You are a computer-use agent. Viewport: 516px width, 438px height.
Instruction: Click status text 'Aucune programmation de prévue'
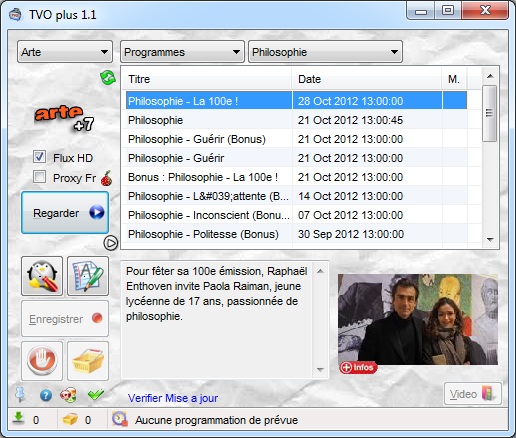click(x=216, y=420)
